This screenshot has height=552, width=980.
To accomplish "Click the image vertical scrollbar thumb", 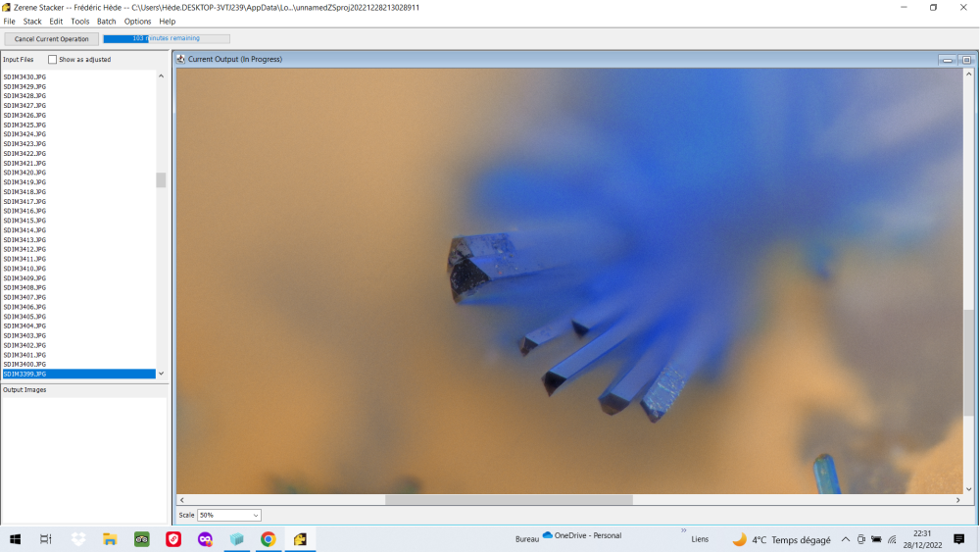I will (969, 363).
